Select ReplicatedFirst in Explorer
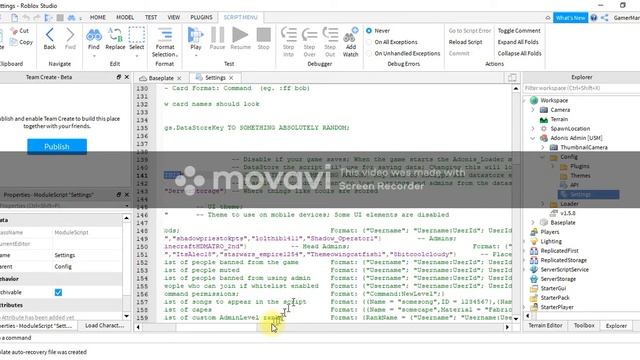This screenshot has width=640, height=360. 560,251
